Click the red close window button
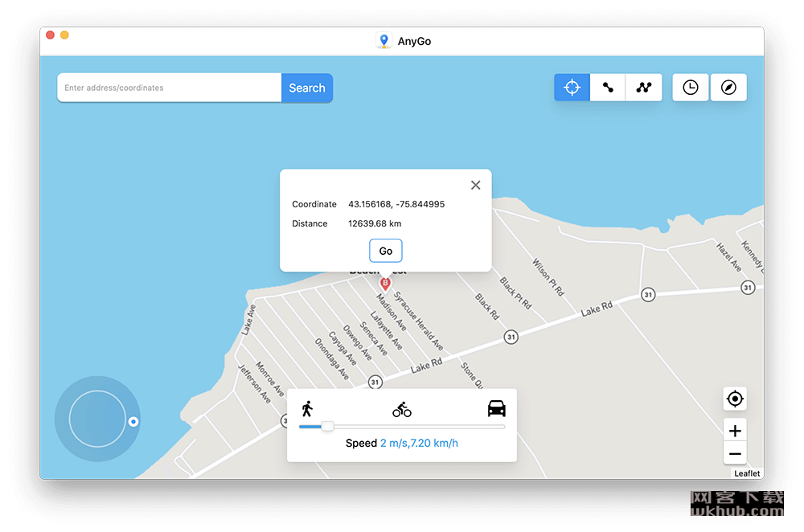This screenshot has width=804, height=532. pos(50,35)
